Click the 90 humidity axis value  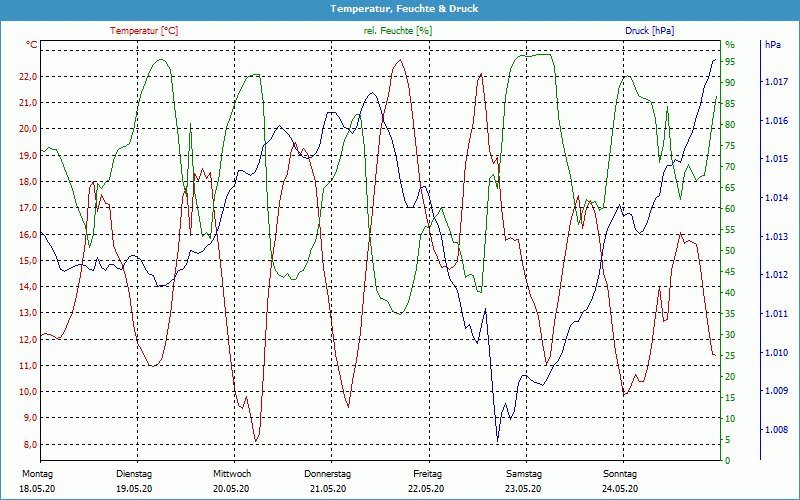(730, 83)
